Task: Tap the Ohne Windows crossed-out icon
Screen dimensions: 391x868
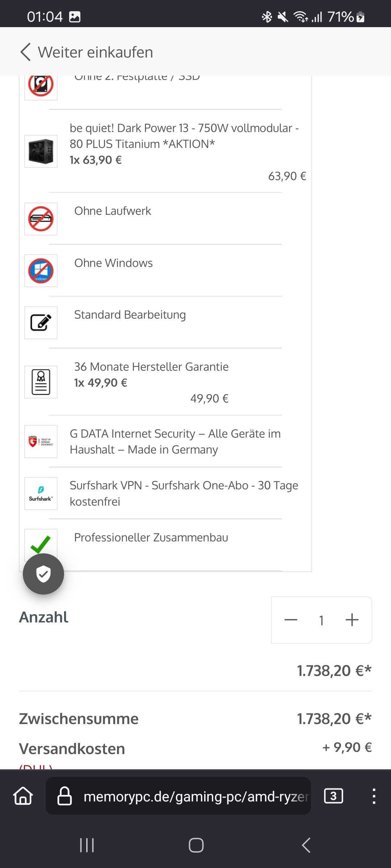Action: tap(41, 271)
